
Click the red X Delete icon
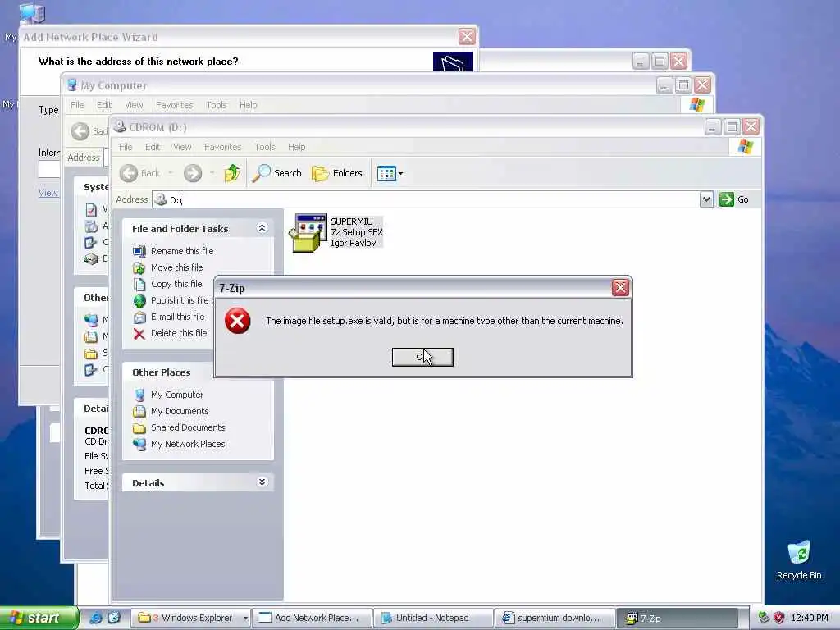139,334
